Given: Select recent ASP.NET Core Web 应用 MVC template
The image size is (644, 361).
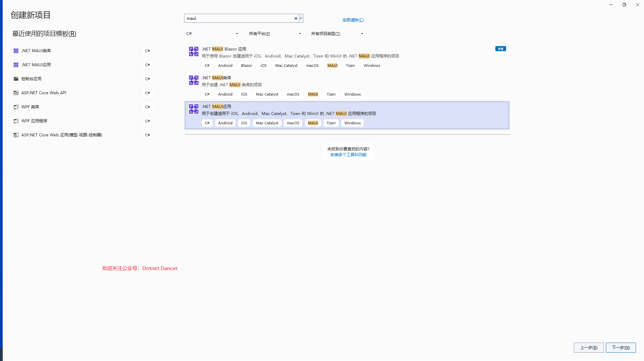Looking at the screenshot, I should coord(62,135).
